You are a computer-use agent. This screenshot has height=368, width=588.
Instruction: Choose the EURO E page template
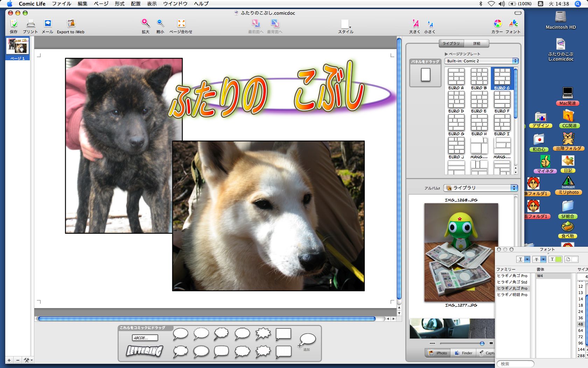479,102
